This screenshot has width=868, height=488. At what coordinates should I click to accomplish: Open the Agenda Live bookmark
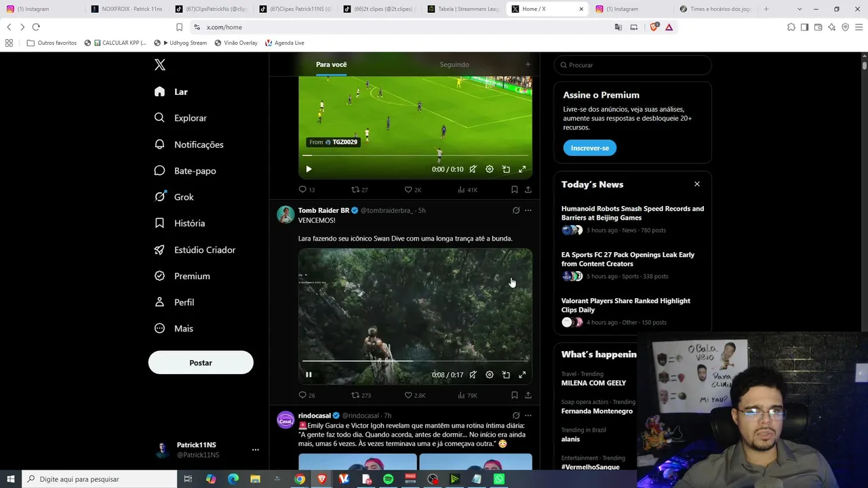point(284,43)
